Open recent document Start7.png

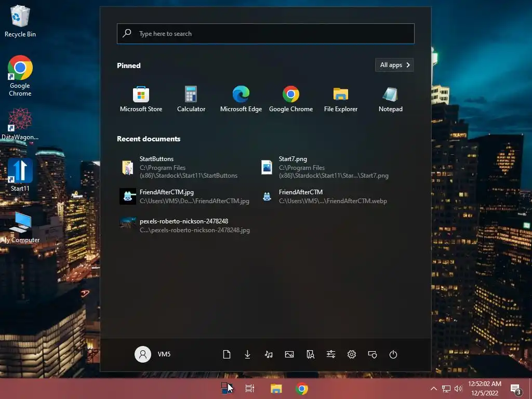pos(325,167)
